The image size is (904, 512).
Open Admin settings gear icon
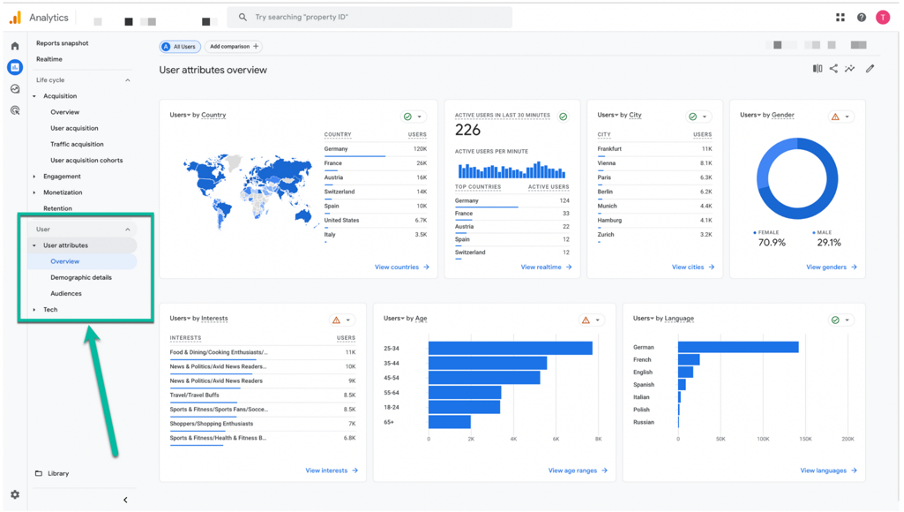click(15, 494)
